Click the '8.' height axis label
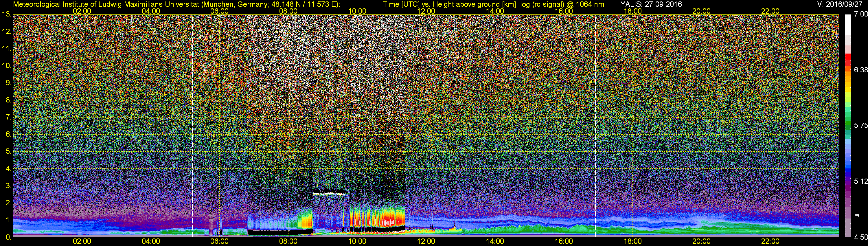868x246 pixels. [8, 100]
